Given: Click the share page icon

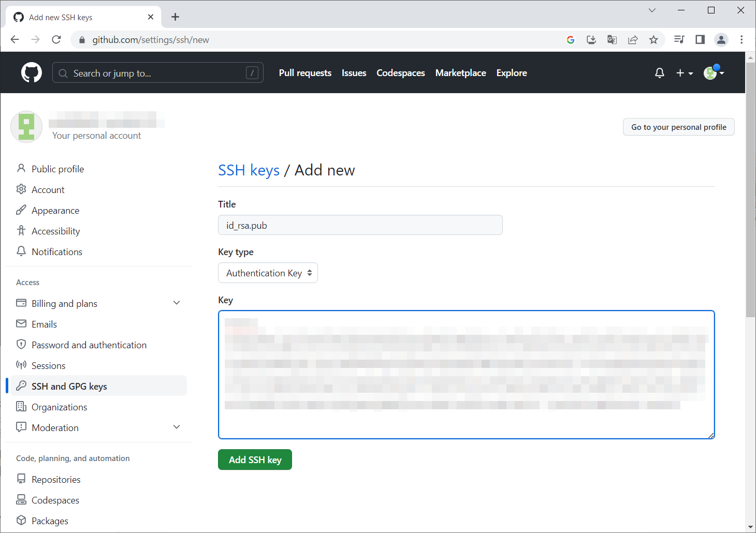Looking at the screenshot, I should tap(633, 40).
